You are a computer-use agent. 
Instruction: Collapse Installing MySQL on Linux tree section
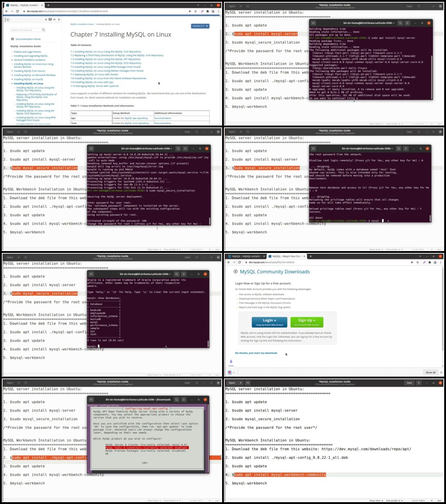[x=12, y=84]
